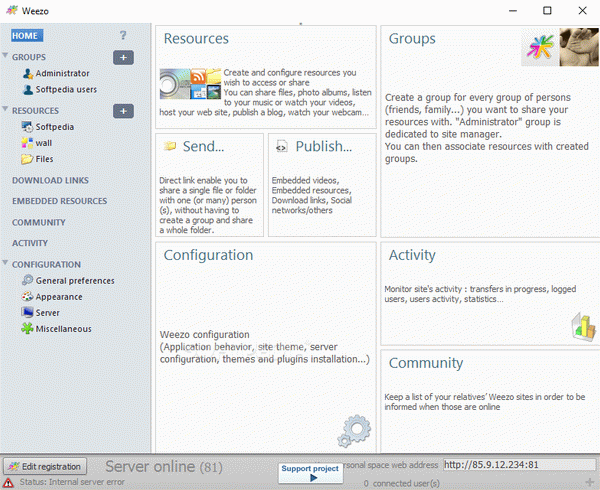Select Appearance label under Configuration

59,297
